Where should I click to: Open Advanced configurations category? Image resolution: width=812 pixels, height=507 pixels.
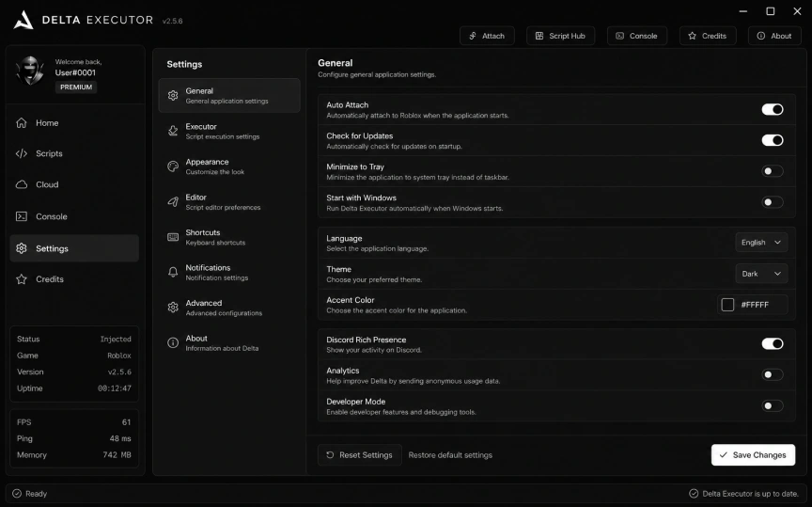pos(229,308)
